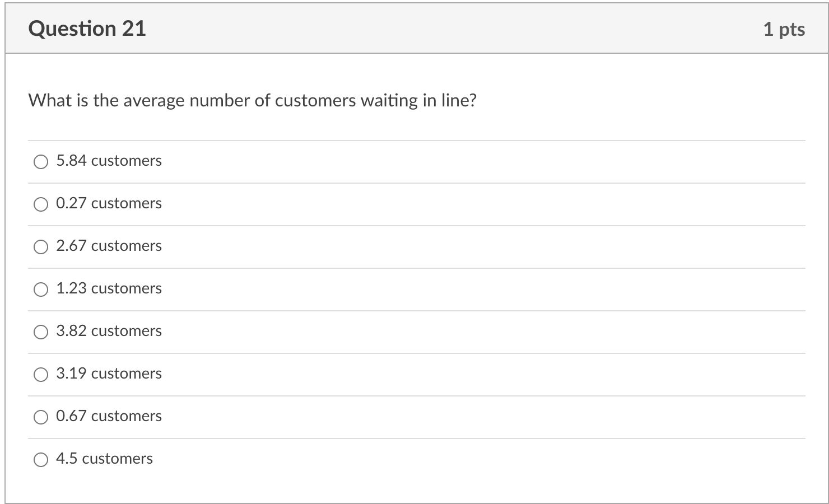This screenshot has height=504, width=829.
Task: Mark the 2.67 customers radio button
Action: [41, 247]
